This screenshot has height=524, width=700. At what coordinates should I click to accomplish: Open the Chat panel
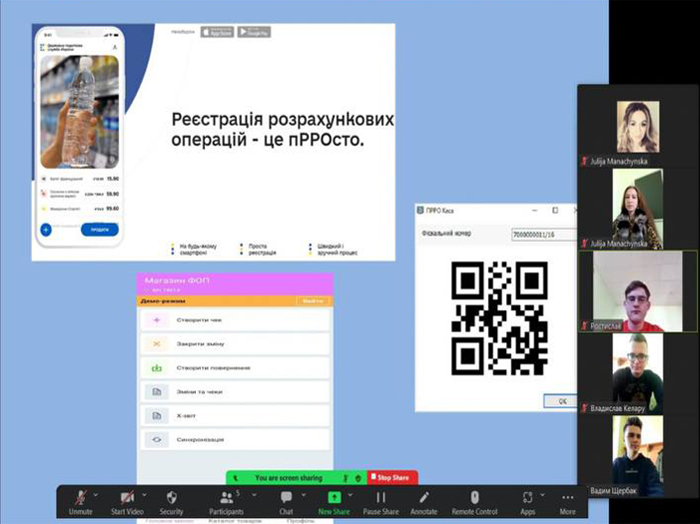click(x=286, y=503)
